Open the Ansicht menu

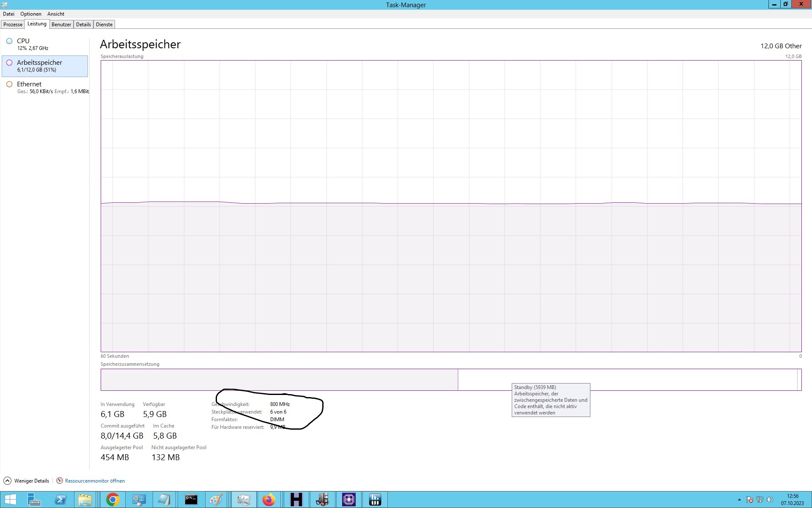(x=56, y=14)
